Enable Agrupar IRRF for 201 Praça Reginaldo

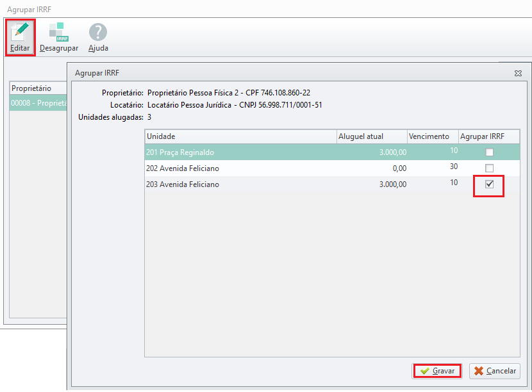pos(489,152)
